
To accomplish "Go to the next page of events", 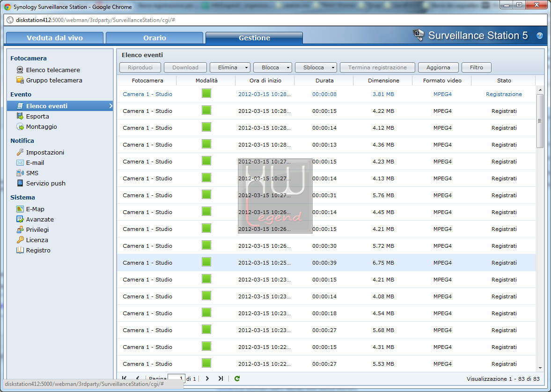I will [x=207, y=378].
